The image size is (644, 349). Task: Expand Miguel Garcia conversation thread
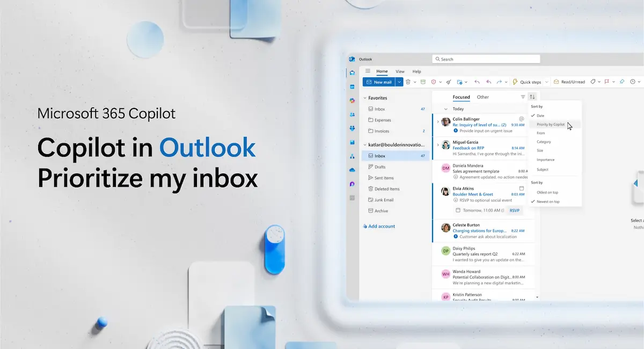(x=437, y=144)
